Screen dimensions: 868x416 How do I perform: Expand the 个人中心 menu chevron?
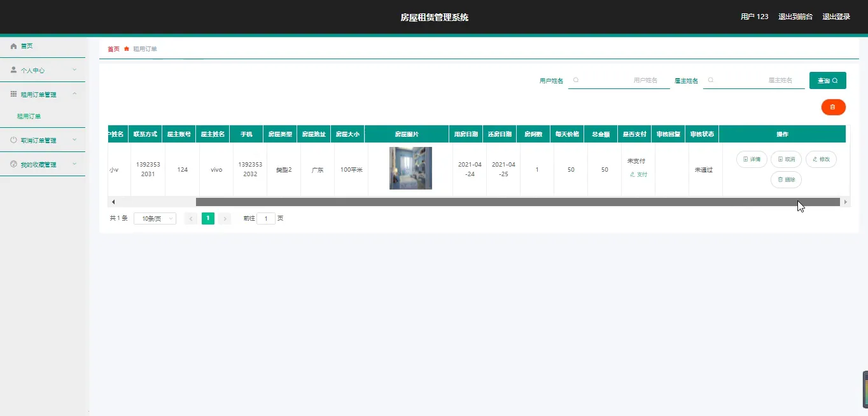pos(74,70)
